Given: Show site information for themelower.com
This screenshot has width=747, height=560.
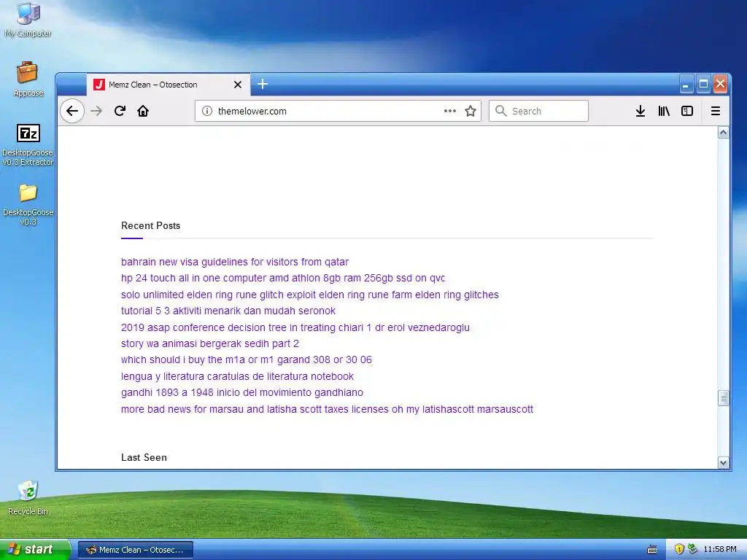Looking at the screenshot, I should click(x=206, y=111).
